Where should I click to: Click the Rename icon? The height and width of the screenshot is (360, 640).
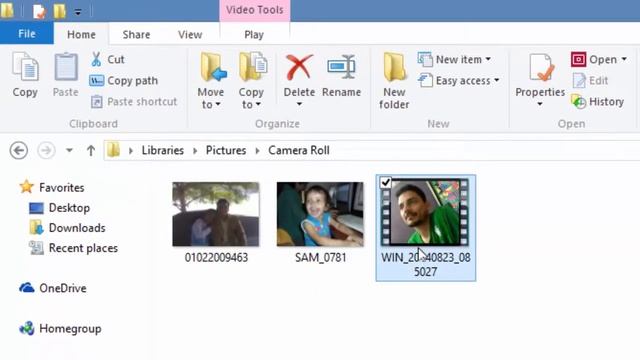[x=341, y=67]
